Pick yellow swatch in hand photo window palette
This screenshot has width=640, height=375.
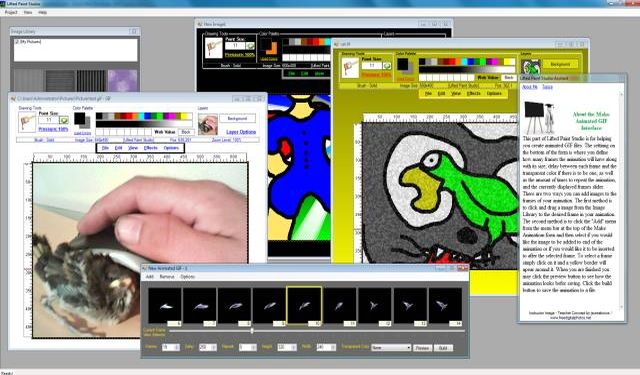point(185,116)
